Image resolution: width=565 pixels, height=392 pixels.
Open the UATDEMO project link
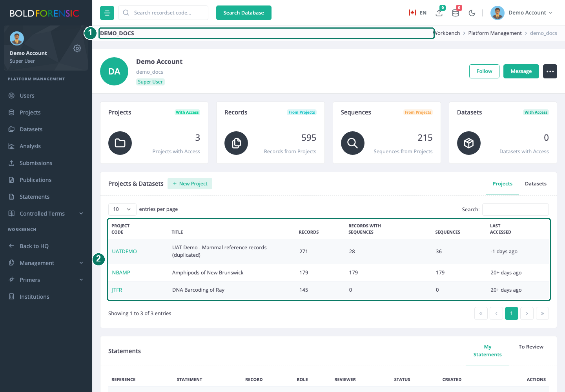point(124,252)
